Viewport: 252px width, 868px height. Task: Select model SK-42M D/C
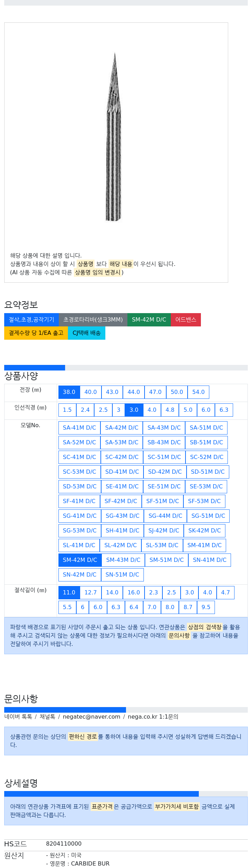(204, 531)
